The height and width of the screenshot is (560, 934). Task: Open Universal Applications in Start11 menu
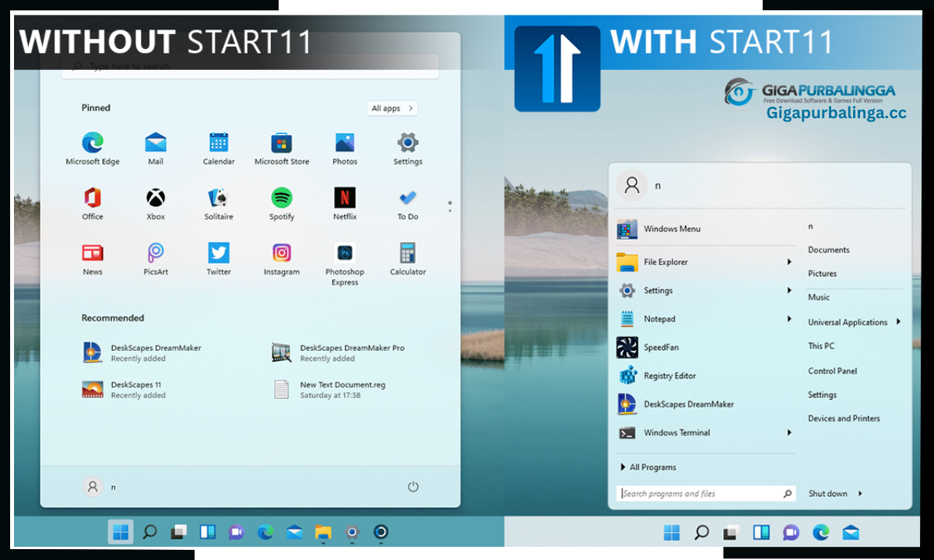click(848, 322)
